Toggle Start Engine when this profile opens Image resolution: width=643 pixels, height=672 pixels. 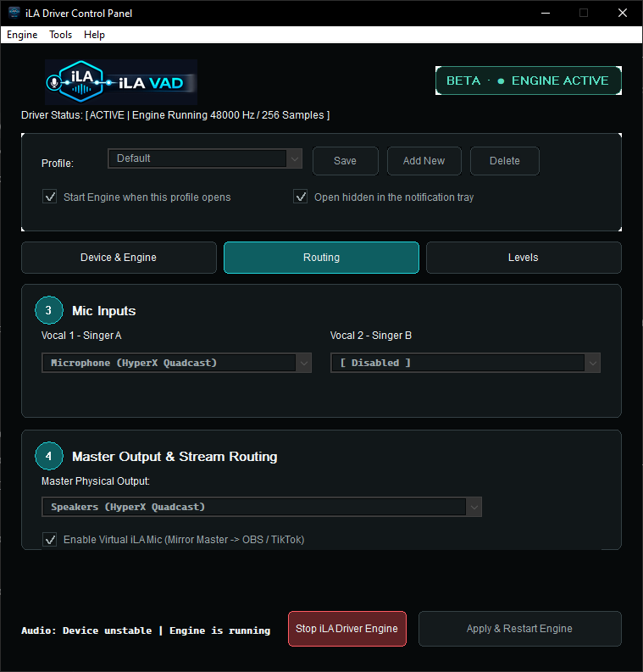coord(50,197)
